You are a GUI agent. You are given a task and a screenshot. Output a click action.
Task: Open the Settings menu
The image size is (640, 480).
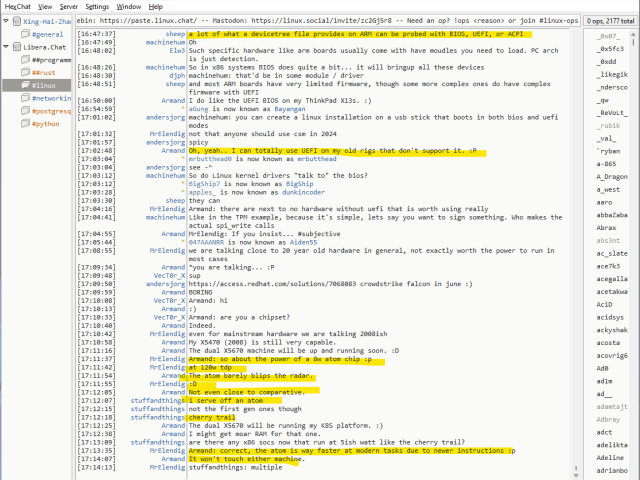point(98,6)
